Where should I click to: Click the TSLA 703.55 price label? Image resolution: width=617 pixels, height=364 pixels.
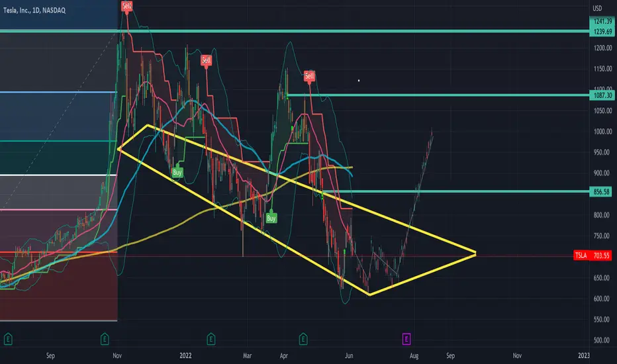pyautogui.click(x=593, y=255)
